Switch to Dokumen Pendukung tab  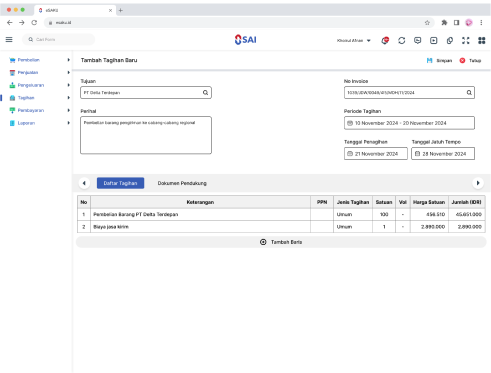click(x=182, y=183)
